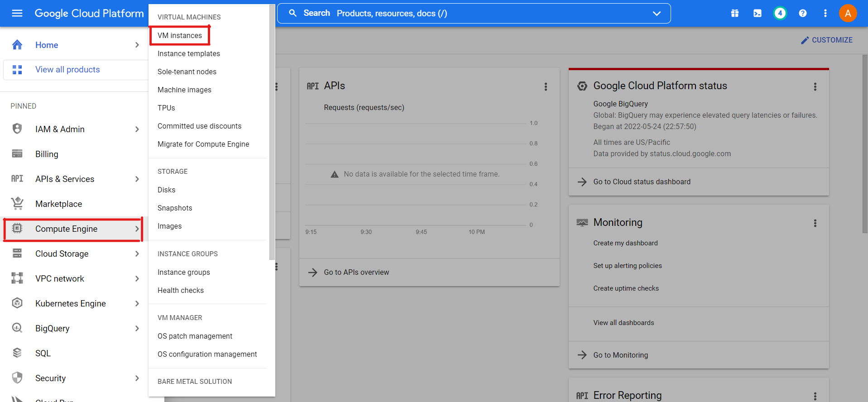Click the Compute Engine chip icon
868x402 pixels.
point(17,229)
